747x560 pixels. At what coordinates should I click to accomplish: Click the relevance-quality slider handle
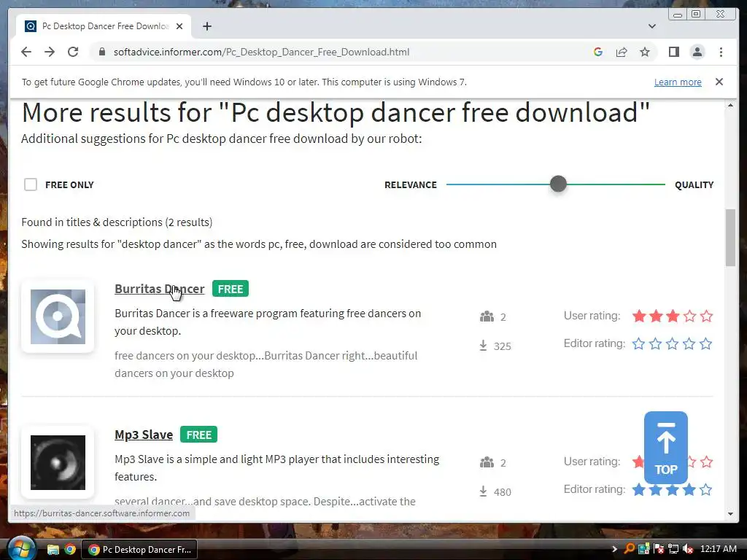coord(558,184)
